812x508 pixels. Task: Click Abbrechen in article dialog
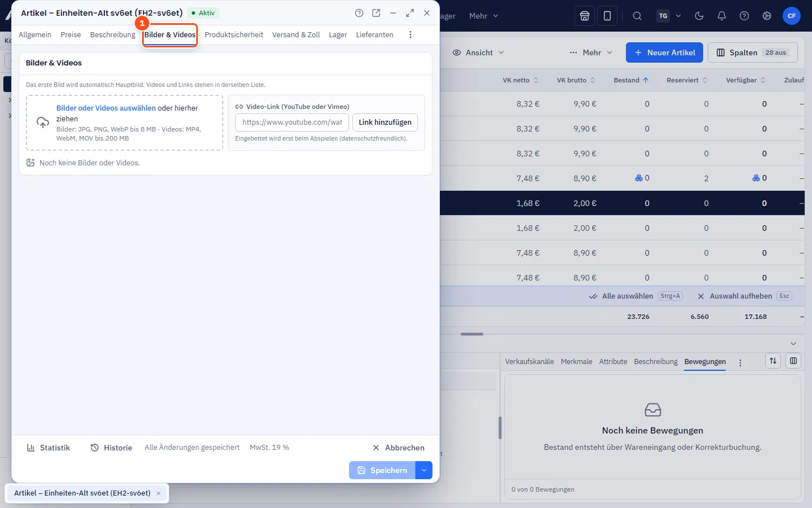coord(399,448)
